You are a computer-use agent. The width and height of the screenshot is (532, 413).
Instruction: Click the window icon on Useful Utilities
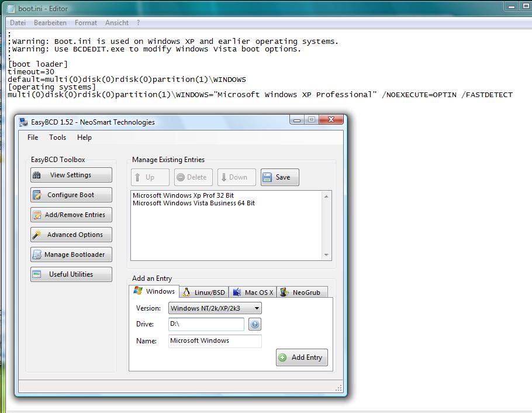[37, 274]
